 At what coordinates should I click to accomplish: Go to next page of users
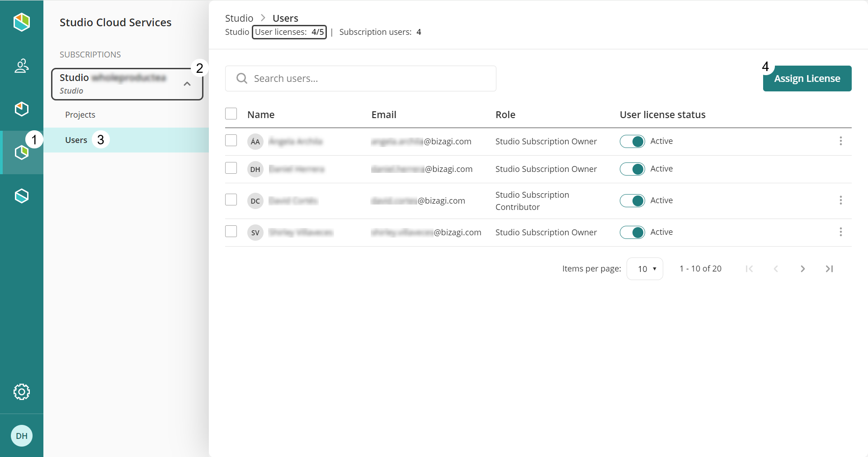point(802,269)
